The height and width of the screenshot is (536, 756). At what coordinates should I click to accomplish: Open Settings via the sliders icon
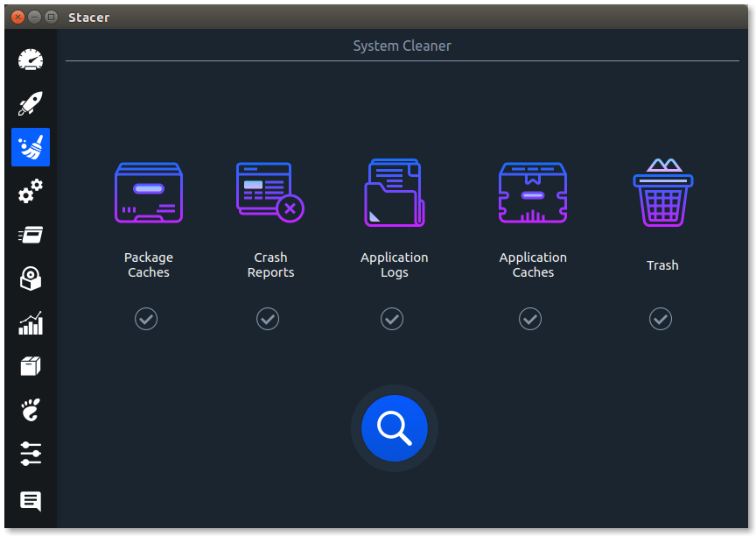click(31, 454)
